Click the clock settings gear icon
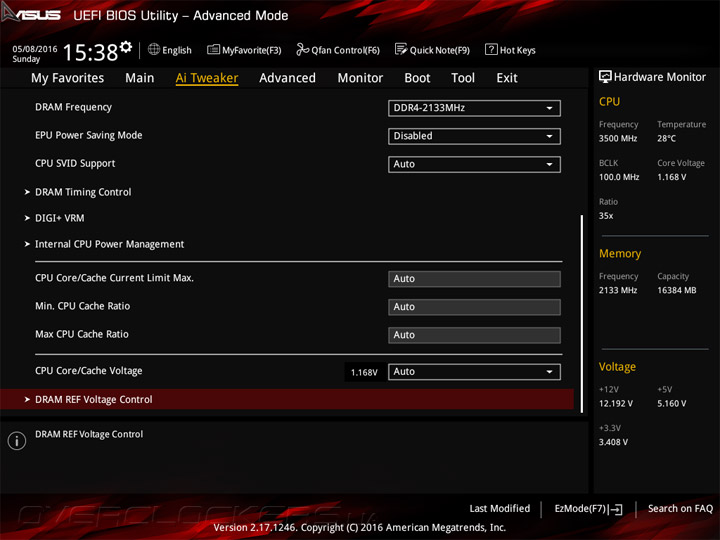Image resolution: width=720 pixels, height=540 pixels. click(126, 47)
